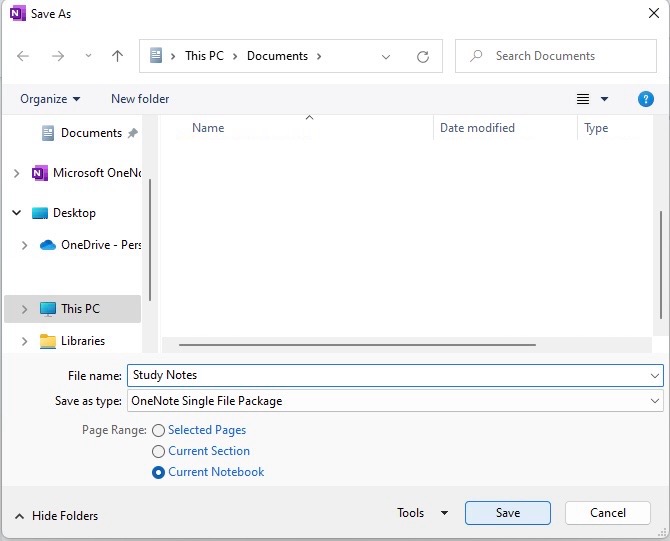Select OneDrive - Personal in navigation pane
670x541 pixels.
[90, 245]
